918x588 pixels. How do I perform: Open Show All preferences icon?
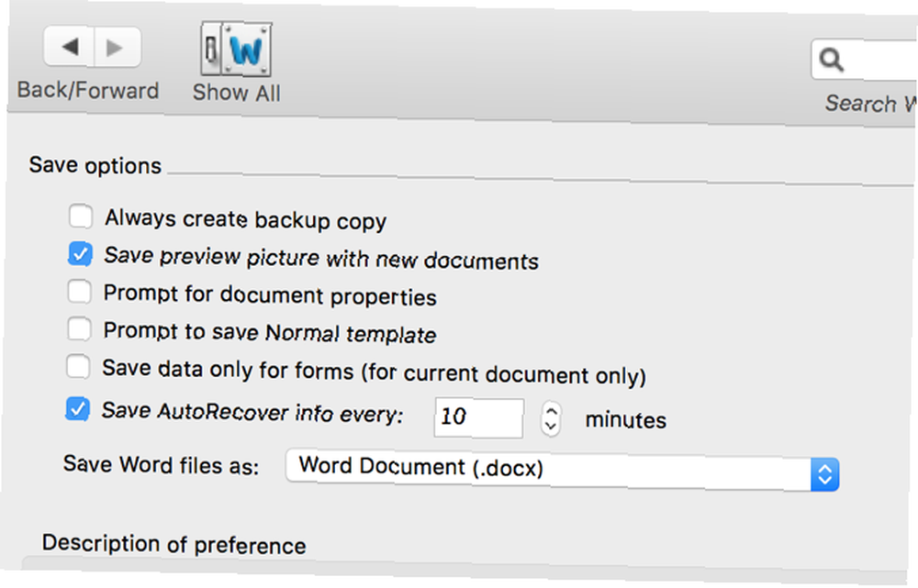coord(237,50)
